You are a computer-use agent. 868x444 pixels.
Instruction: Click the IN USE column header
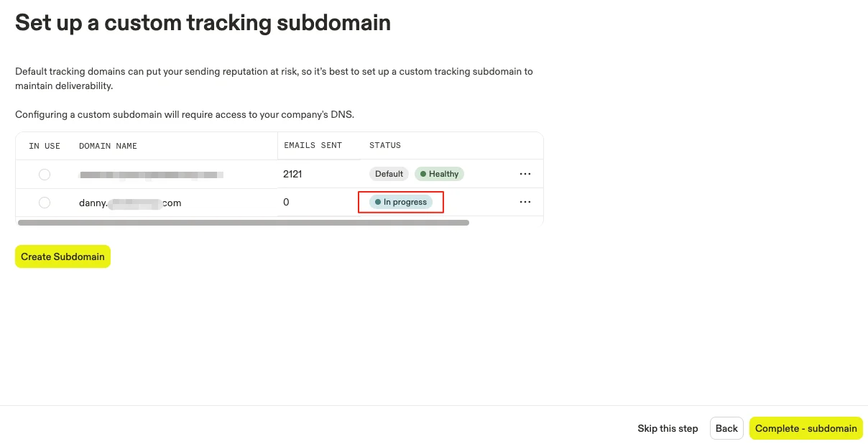(x=45, y=146)
